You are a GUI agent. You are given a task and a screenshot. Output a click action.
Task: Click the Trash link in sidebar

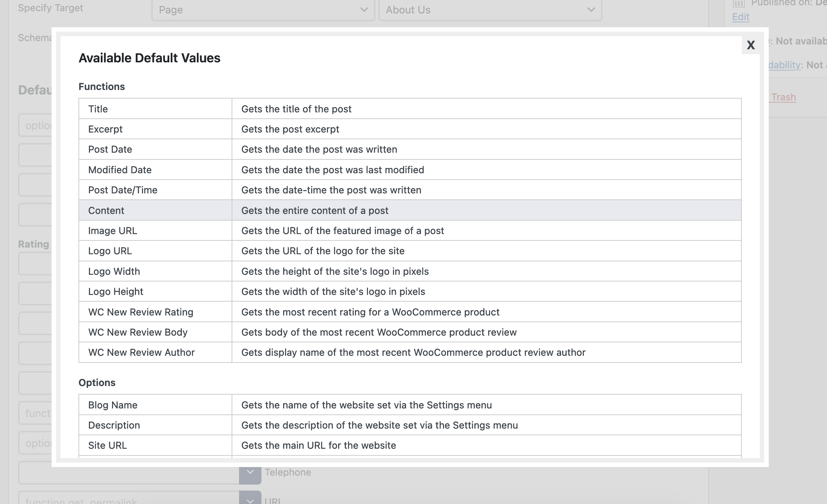point(783,97)
